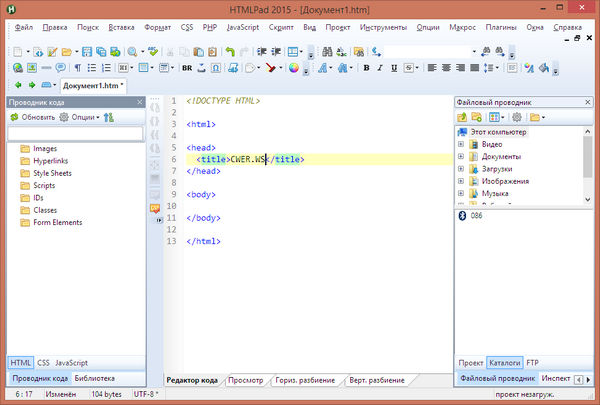Viewport: 600px width, 405px height.
Task: Expand the Видео folder tree node
Action: pos(461,144)
